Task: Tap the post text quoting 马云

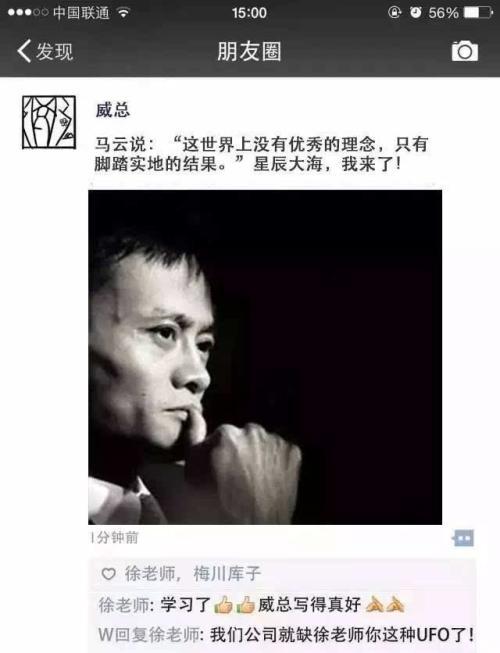Action: 261,154
